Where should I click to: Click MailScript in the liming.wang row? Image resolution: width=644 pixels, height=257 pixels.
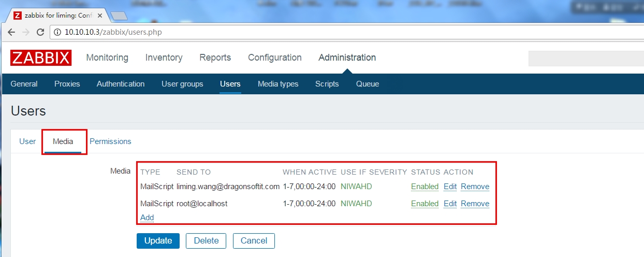[156, 187]
